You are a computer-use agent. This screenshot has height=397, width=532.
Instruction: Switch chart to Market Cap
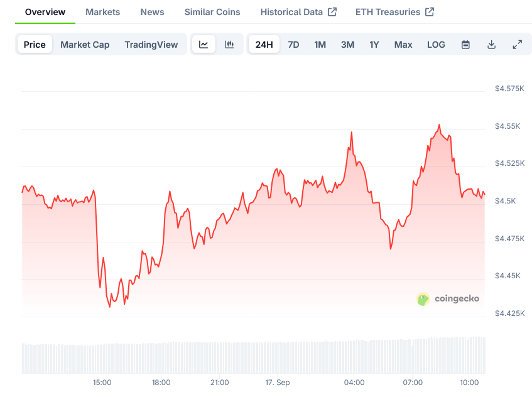click(x=85, y=45)
